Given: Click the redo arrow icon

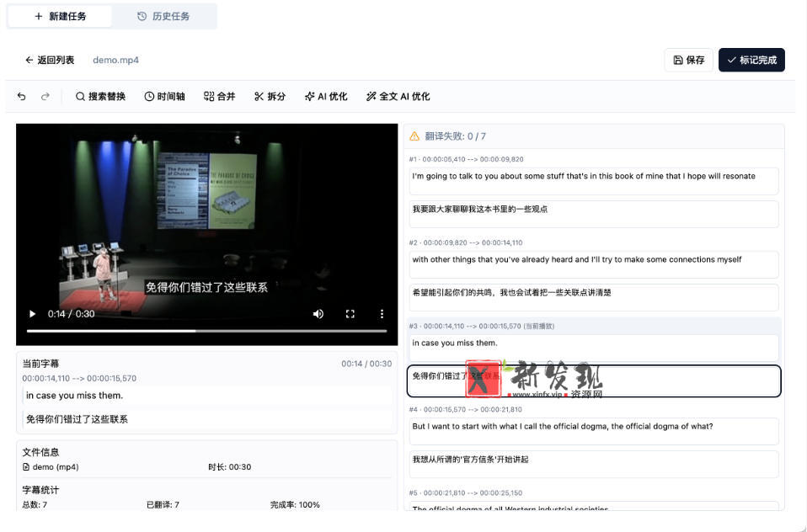Looking at the screenshot, I should pyautogui.click(x=45, y=96).
